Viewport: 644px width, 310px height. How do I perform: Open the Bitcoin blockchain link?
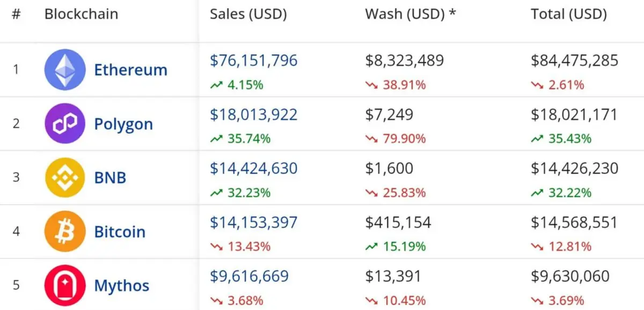[x=120, y=232]
